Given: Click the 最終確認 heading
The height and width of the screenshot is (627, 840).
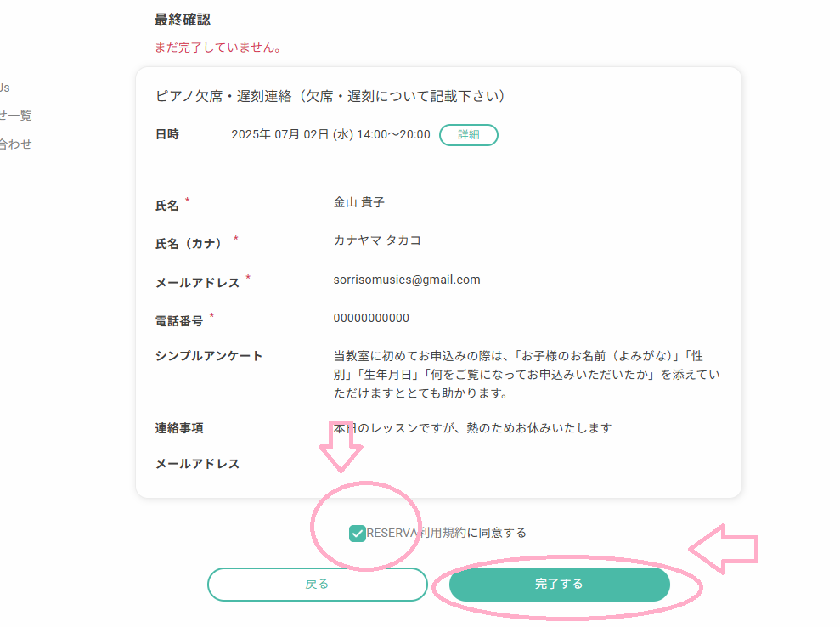Looking at the screenshot, I should pyautogui.click(x=182, y=20).
